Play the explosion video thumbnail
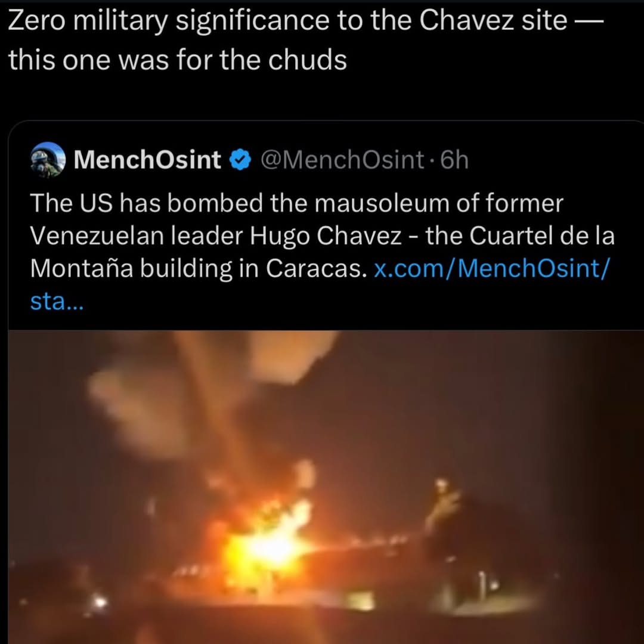The height and width of the screenshot is (644, 644). click(326, 487)
